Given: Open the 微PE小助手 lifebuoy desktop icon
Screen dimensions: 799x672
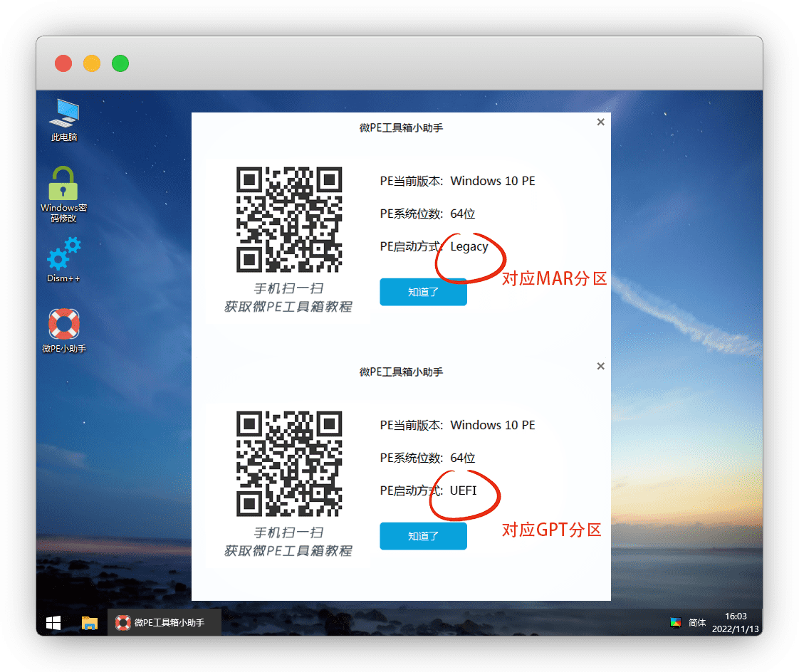Looking at the screenshot, I should pyautogui.click(x=63, y=325).
